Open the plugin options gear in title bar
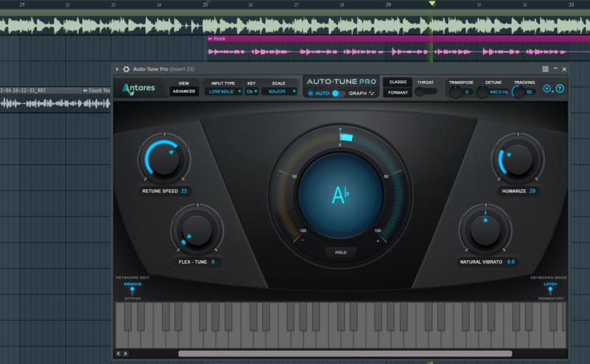The image size is (590, 364). [126, 69]
